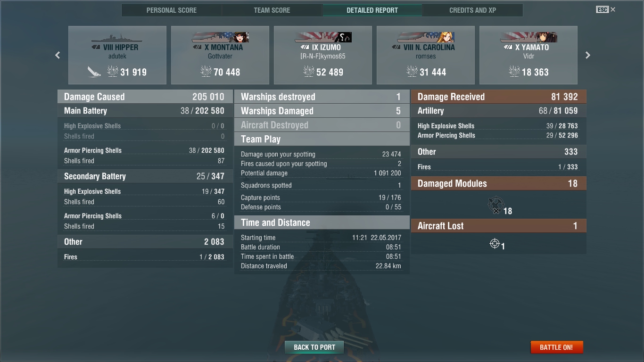Click the ESC close icon
This screenshot has width=644, height=362.
[606, 9]
